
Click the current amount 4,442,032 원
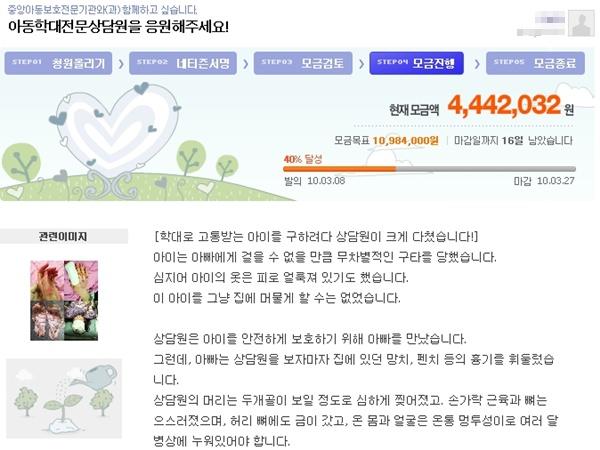pos(510,105)
